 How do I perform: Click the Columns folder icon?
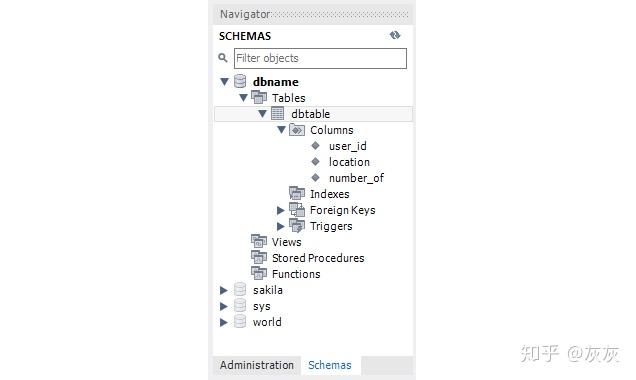297,130
